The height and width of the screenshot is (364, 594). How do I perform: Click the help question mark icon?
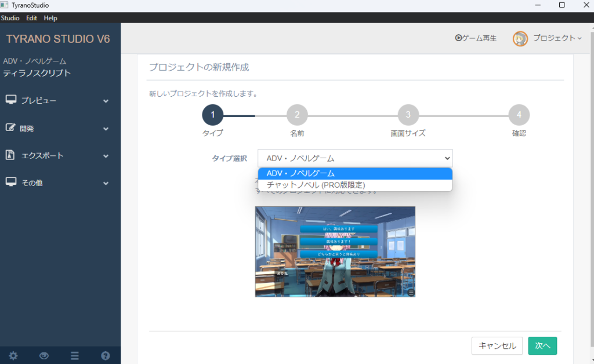click(x=105, y=356)
